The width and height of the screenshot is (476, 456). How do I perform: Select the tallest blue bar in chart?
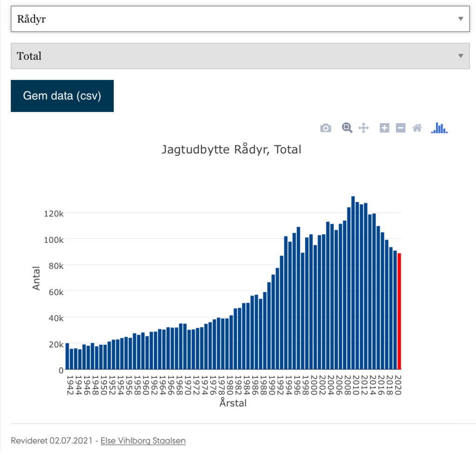pos(353,283)
